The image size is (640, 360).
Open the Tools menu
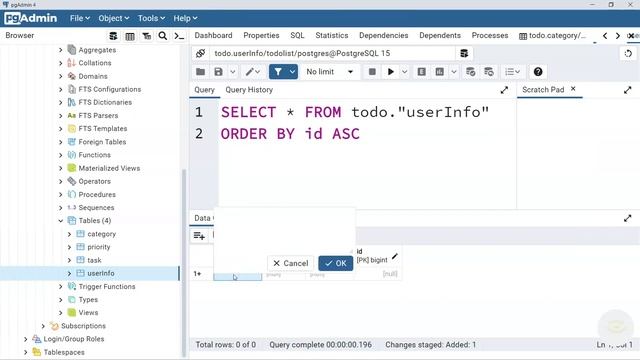point(151,18)
